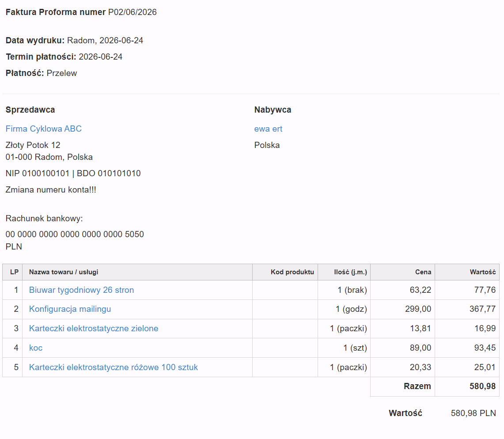504x439 pixels.
Task: Click the Sprzedawca heading
Action: 30,110
